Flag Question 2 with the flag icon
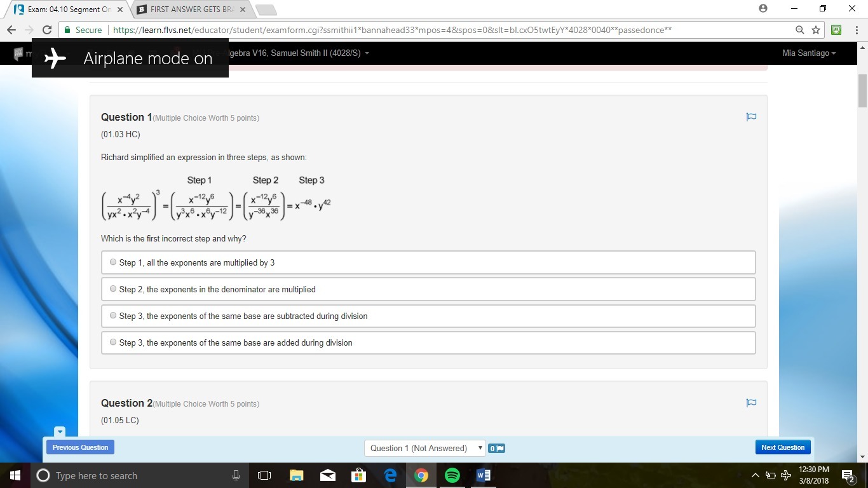The height and width of the screenshot is (488, 868). (x=751, y=403)
